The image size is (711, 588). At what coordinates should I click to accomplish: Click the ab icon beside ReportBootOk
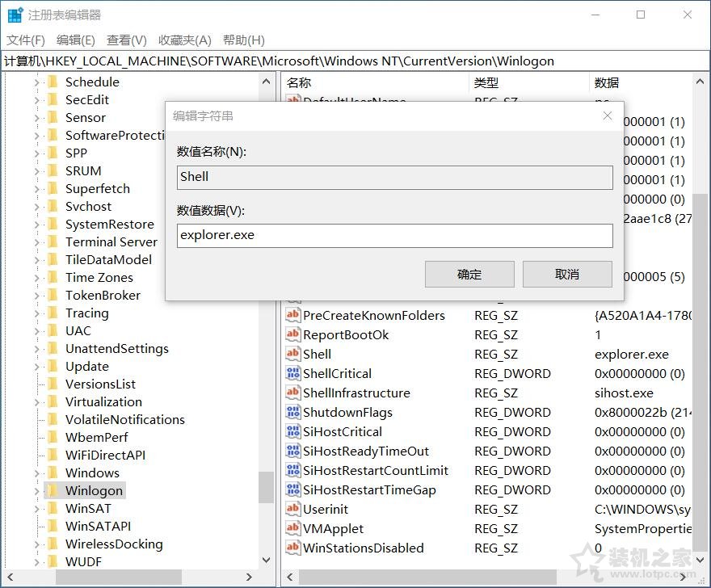294,334
